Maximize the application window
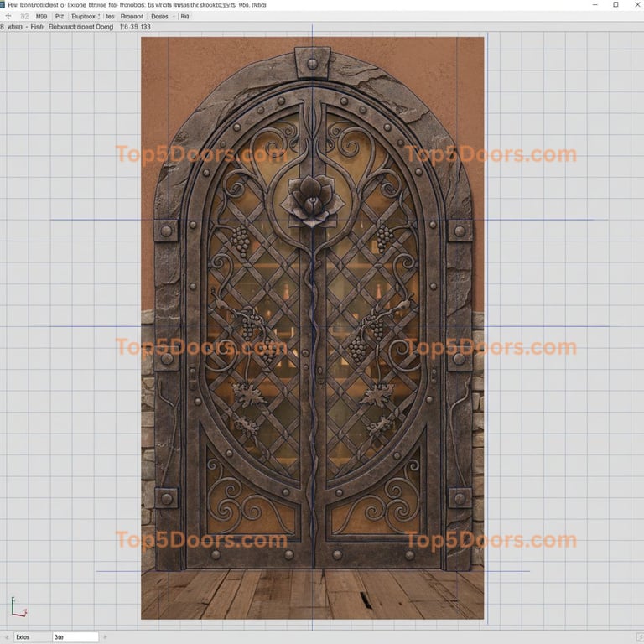Screen dimensions: 644x644 pos(615,4)
